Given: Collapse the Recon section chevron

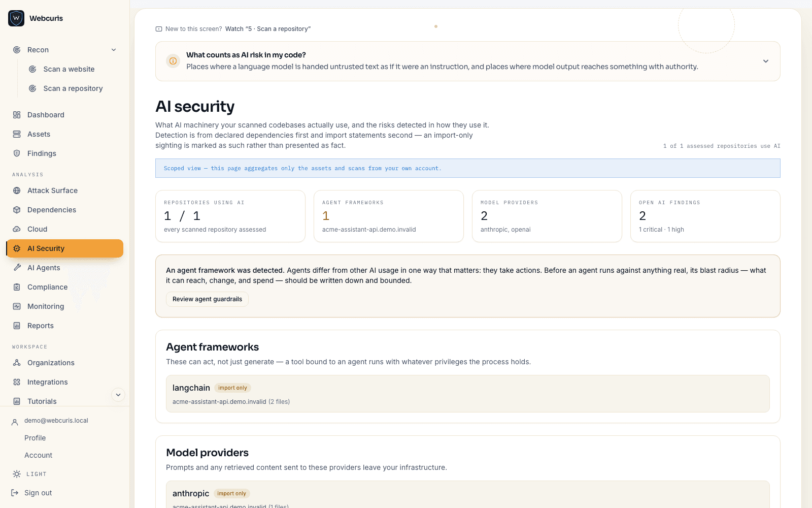Looking at the screenshot, I should (x=114, y=50).
